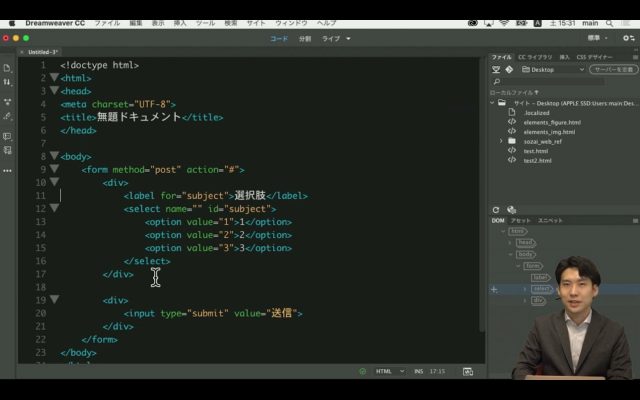The width and height of the screenshot is (640, 400).
Task: Click the globe preview icon above the DOM panel
Action: pos(511,210)
